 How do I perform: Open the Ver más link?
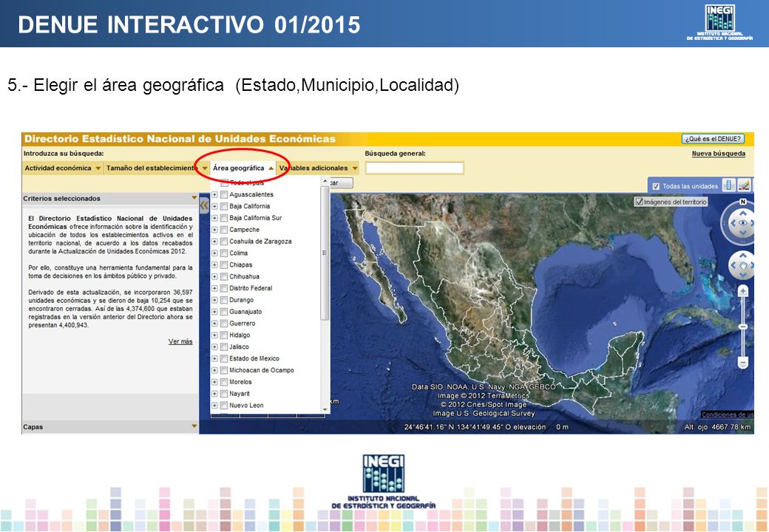tap(180, 341)
